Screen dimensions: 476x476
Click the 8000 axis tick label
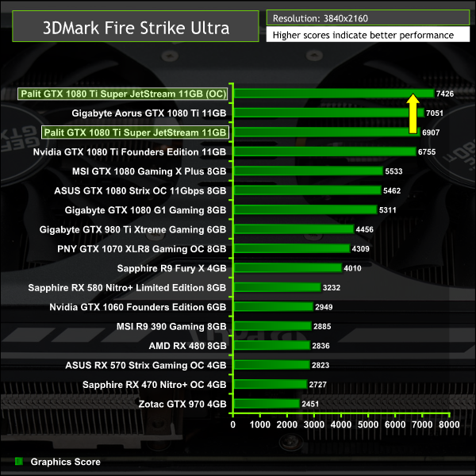pyautogui.click(x=449, y=424)
